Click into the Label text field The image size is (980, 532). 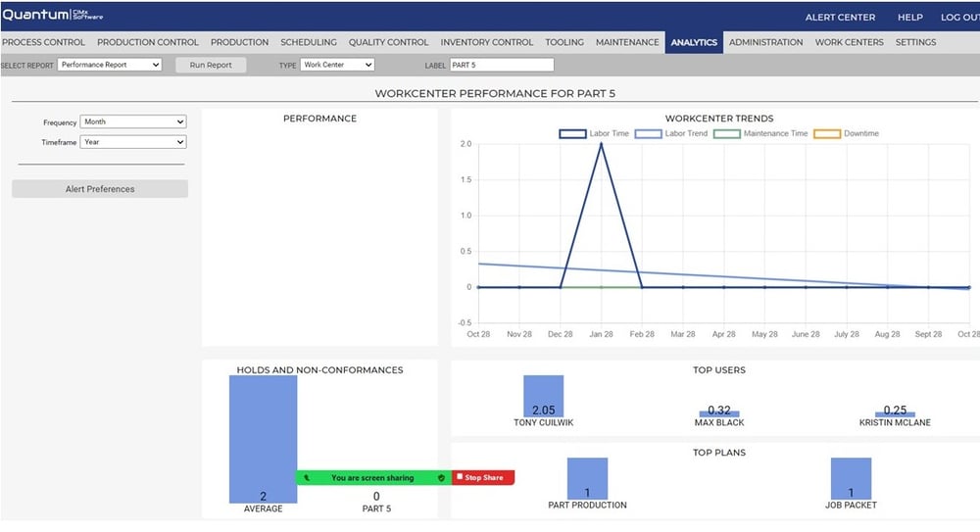[501, 65]
